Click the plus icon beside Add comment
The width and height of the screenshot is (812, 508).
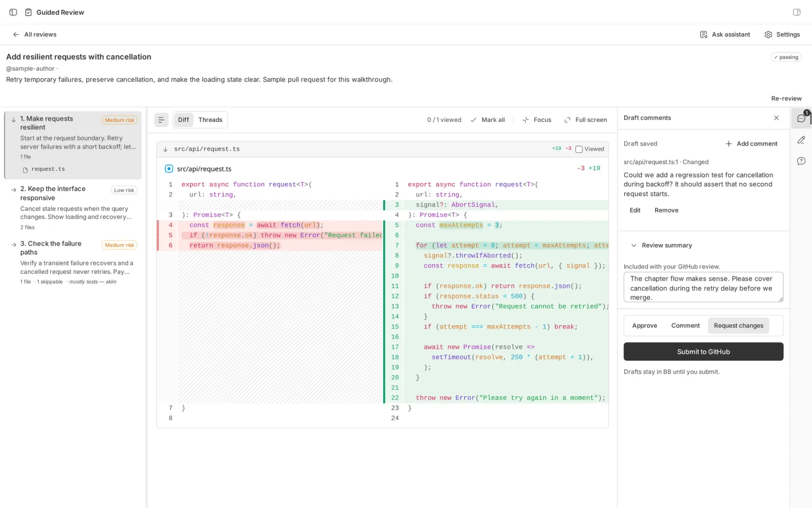(x=729, y=144)
